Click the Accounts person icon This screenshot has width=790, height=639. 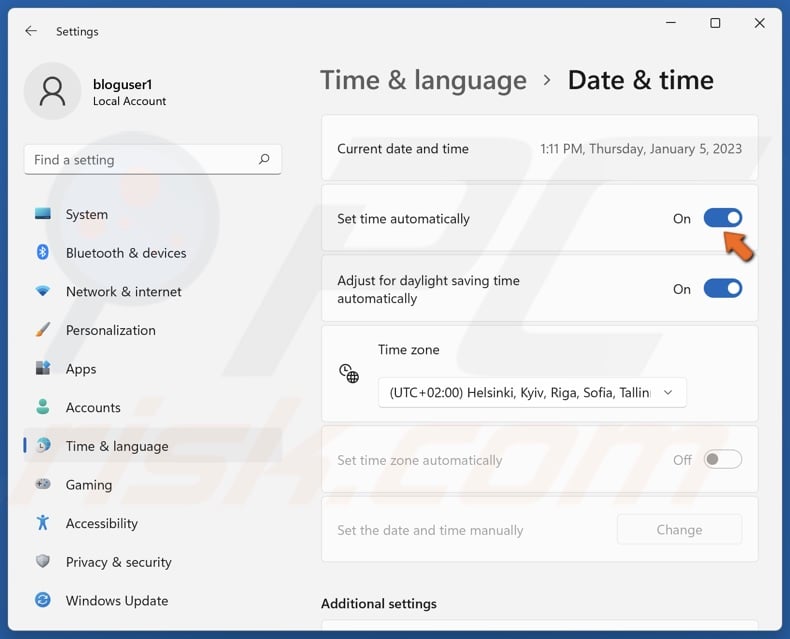click(x=43, y=407)
